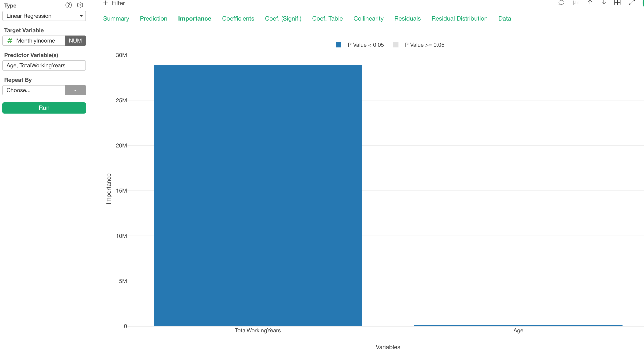Image resolution: width=644 pixels, height=351 pixels.
Task: Switch to the table grid view icon
Action: (x=618, y=3)
